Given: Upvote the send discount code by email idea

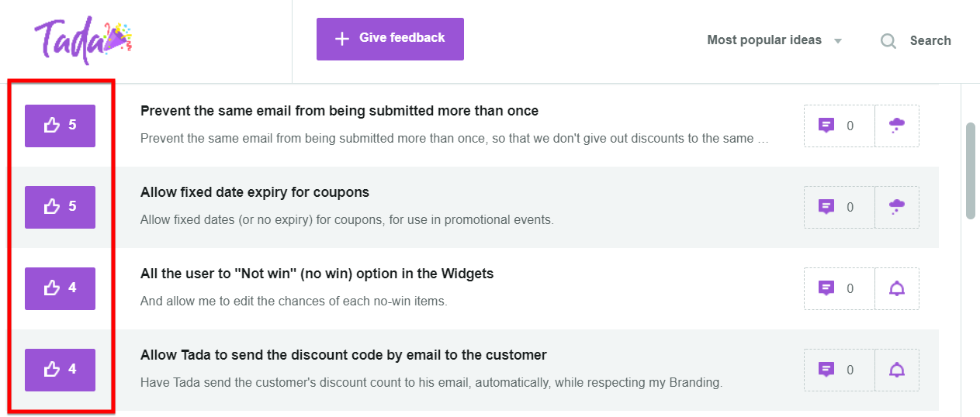Looking at the screenshot, I should pyautogui.click(x=60, y=370).
